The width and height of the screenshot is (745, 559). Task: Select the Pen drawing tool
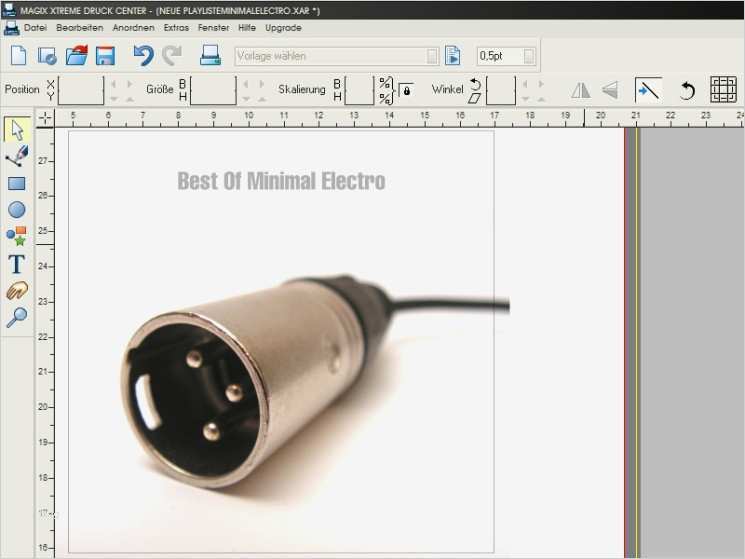pyautogui.click(x=17, y=156)
